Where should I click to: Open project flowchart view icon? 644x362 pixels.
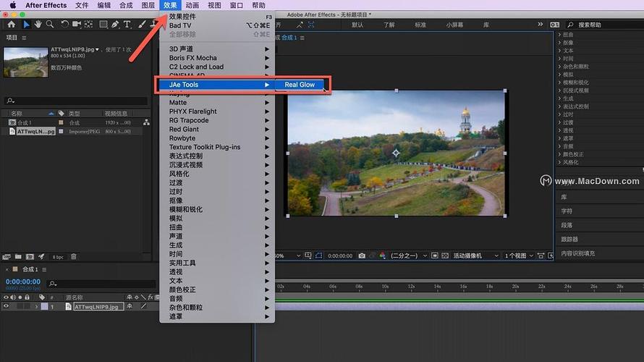click(146, 122)
